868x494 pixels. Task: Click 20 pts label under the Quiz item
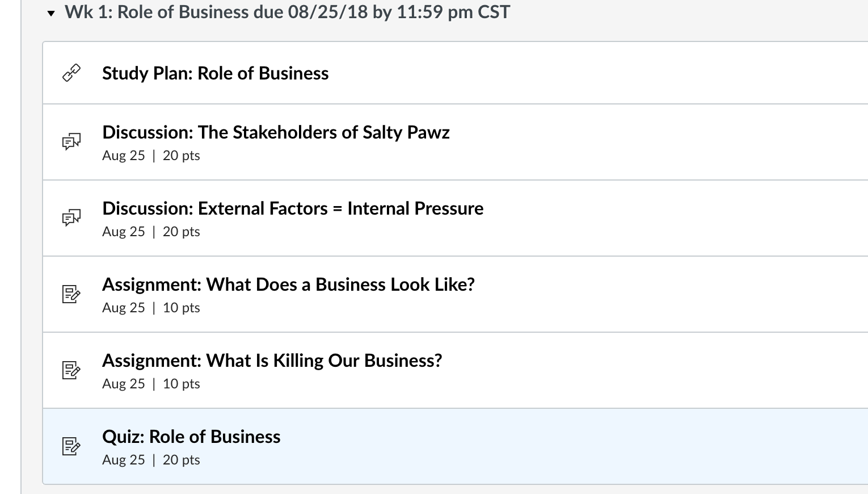[x=181, y=460]
